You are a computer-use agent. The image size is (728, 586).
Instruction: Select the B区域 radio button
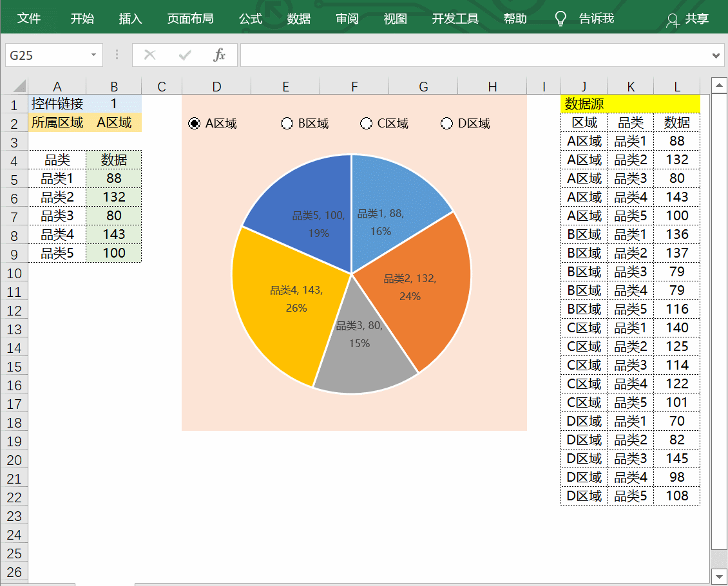(x=287, y=124)
